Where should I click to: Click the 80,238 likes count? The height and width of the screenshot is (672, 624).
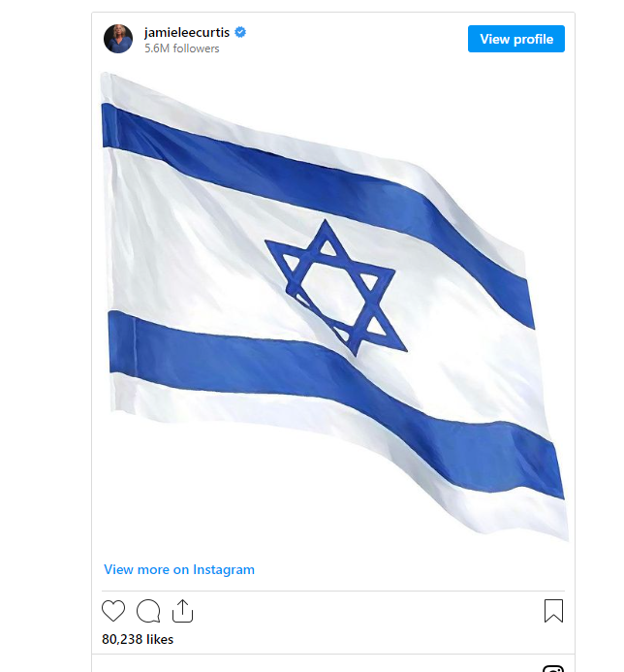pos(138,639)
